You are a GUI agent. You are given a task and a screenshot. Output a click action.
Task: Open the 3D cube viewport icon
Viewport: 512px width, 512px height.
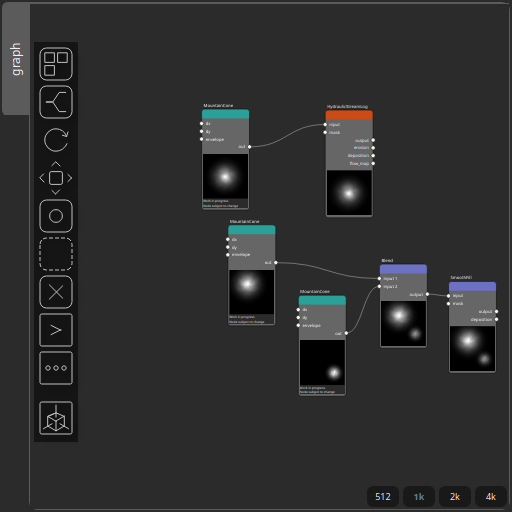coord(56,418)
